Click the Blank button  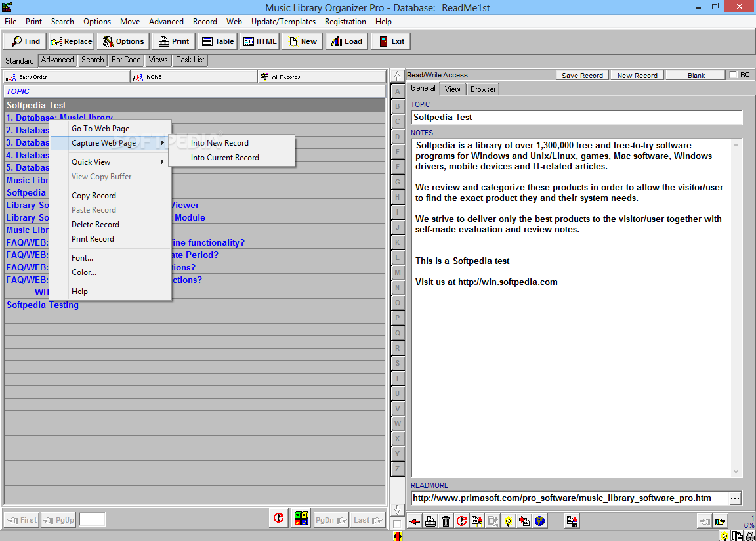pyautogui.click(x=696, y=76)
